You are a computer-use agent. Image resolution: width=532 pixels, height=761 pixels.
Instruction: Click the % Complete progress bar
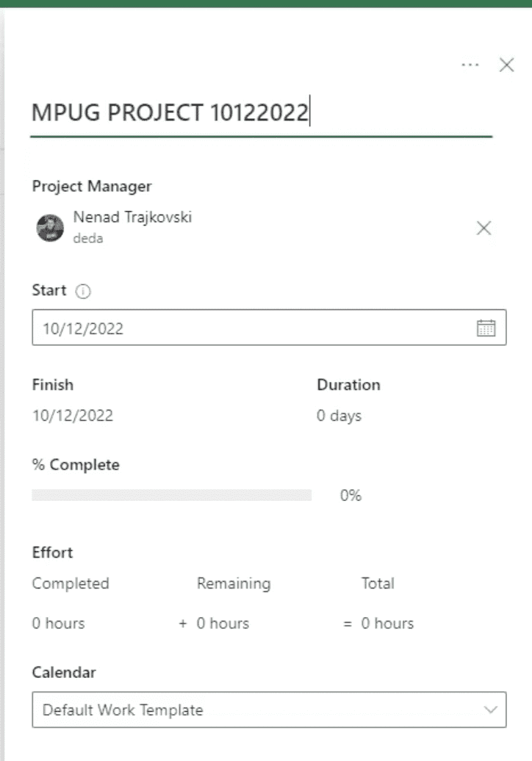pos(172,495)
